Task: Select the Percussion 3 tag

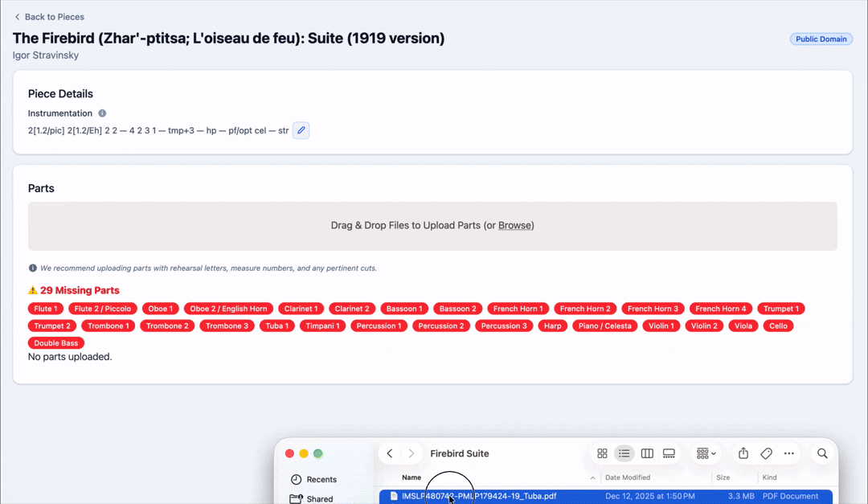Action: coord(504,326)
